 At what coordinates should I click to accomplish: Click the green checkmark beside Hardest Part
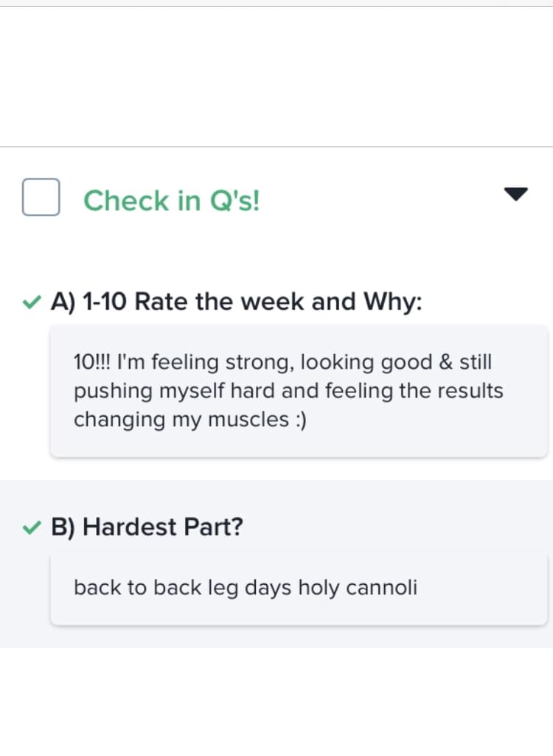pos(32,527)
